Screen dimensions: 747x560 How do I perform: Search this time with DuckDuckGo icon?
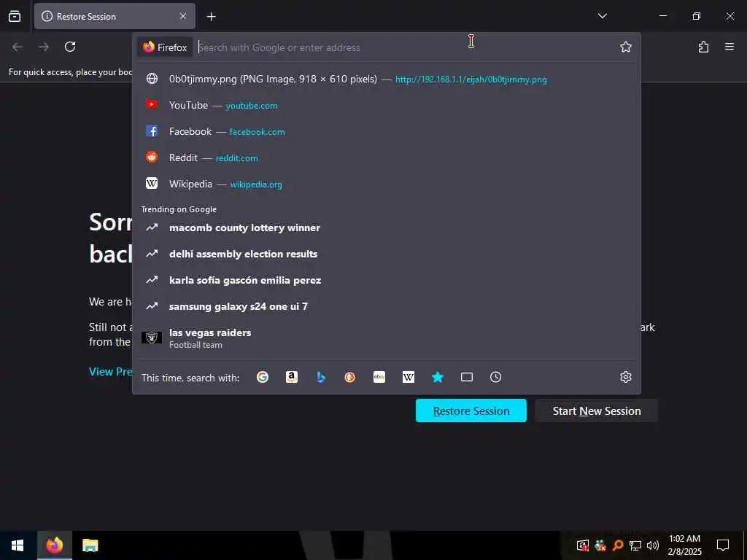349,377
